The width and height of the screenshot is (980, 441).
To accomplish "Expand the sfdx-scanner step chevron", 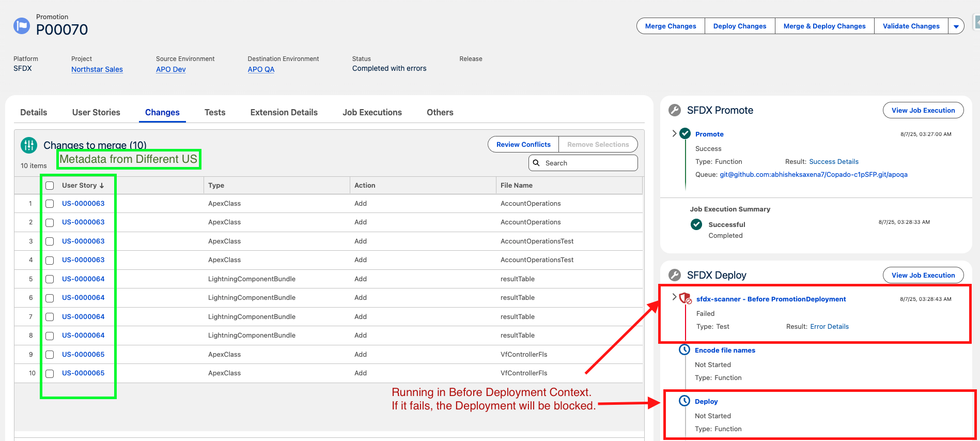I will click(674, 297).
